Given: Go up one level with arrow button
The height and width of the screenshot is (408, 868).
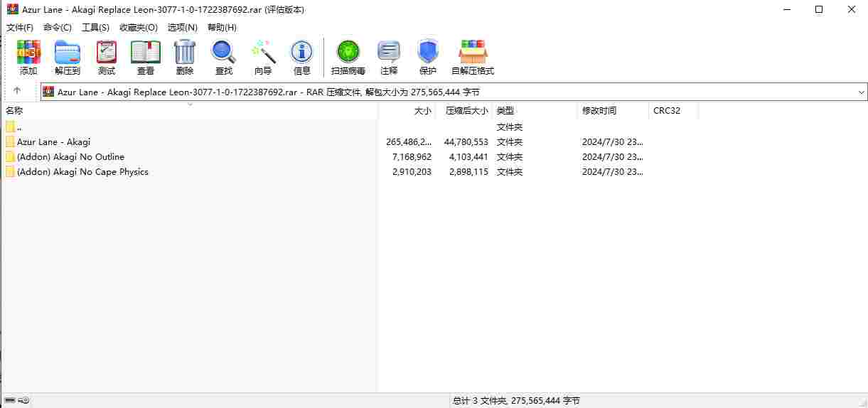Looking at the screenshot, I should [17, 91].
